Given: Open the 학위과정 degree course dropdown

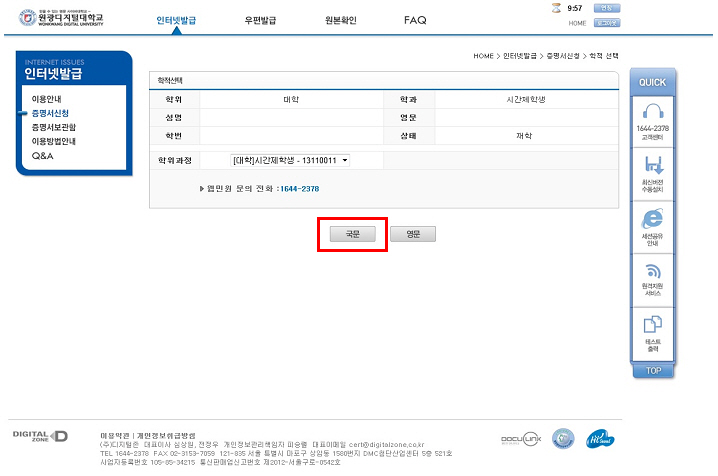Looking at the screenshot, I should click(x=290, y=161).
